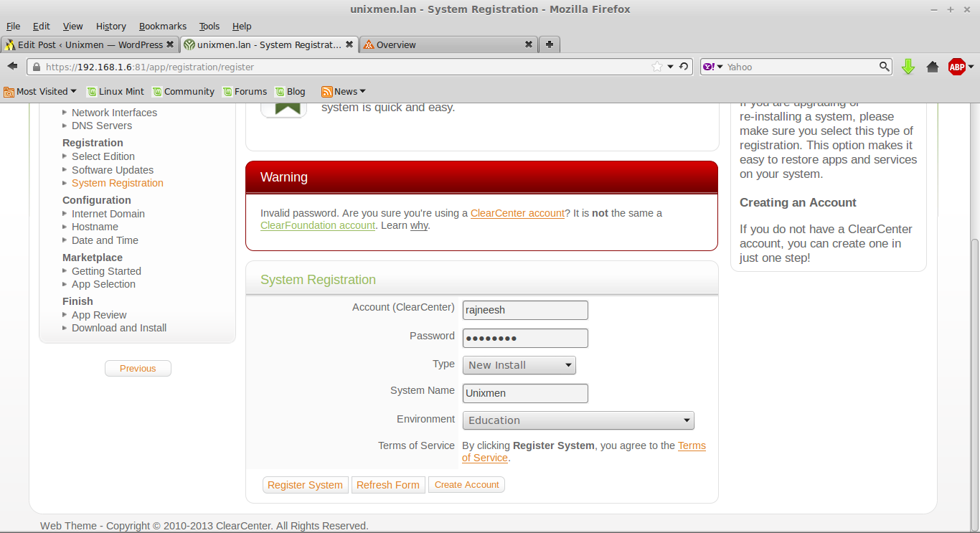Click the Previous button

coord(138,368)
